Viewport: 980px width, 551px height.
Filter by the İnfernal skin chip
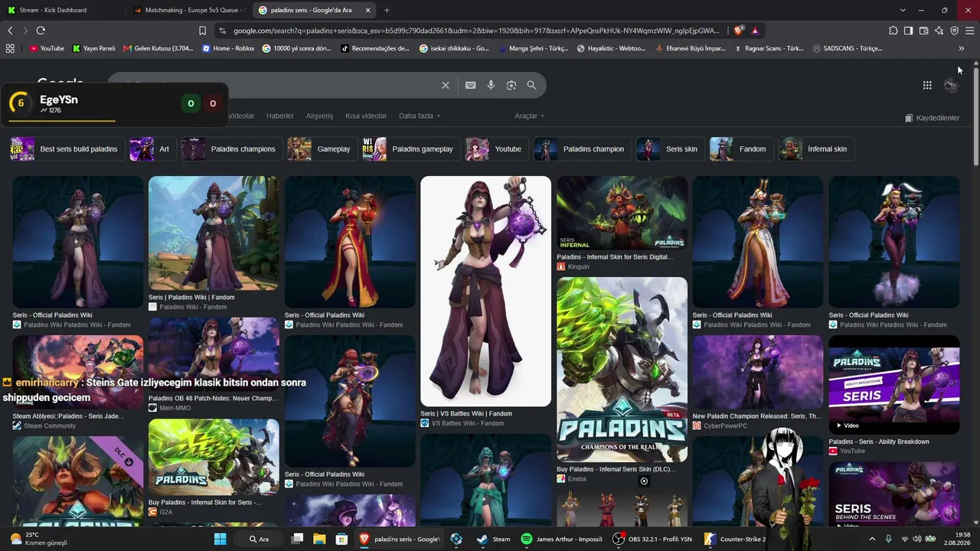(x=816, y=149)
